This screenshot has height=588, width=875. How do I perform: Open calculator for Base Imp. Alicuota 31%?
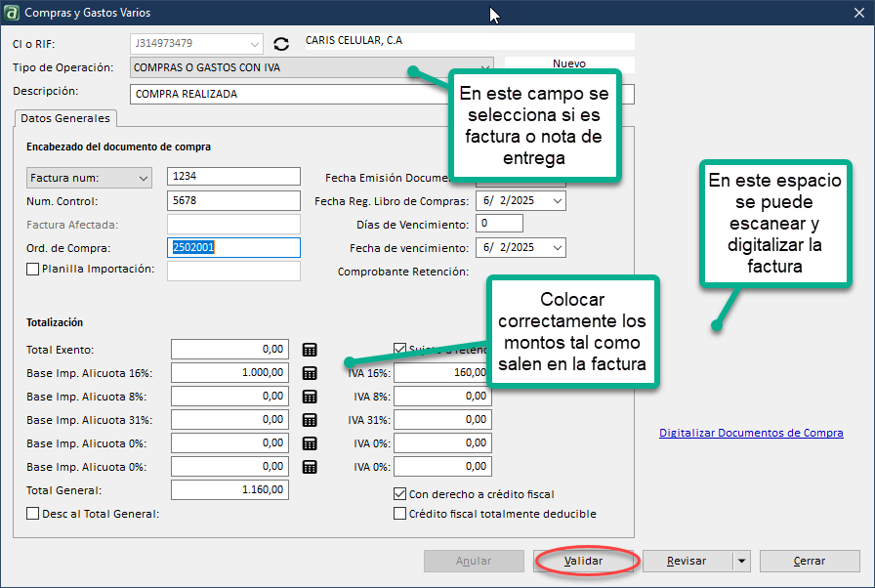coord(310,420)
